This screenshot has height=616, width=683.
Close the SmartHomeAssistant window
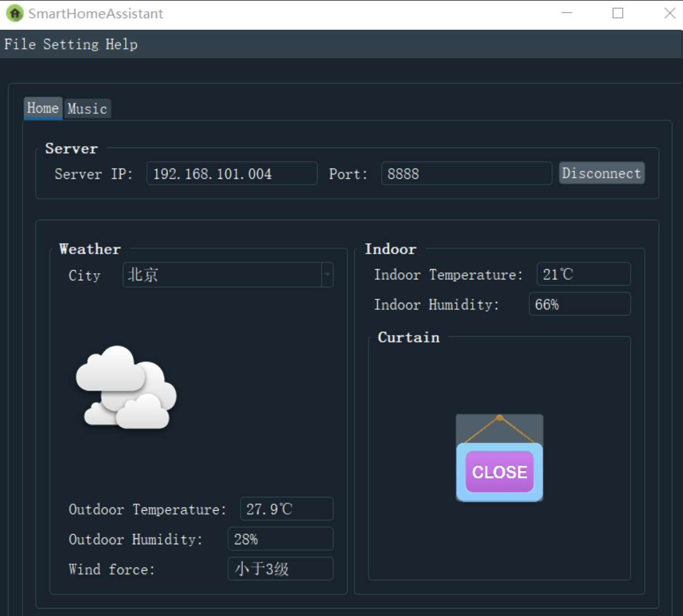[x=669, y=13]
